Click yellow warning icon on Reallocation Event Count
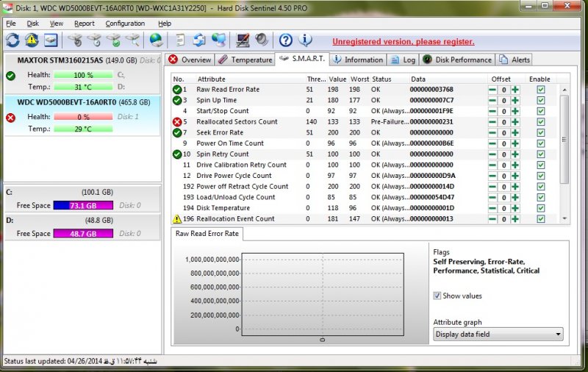This screenshot has height=372, width=588. point(176,218)
